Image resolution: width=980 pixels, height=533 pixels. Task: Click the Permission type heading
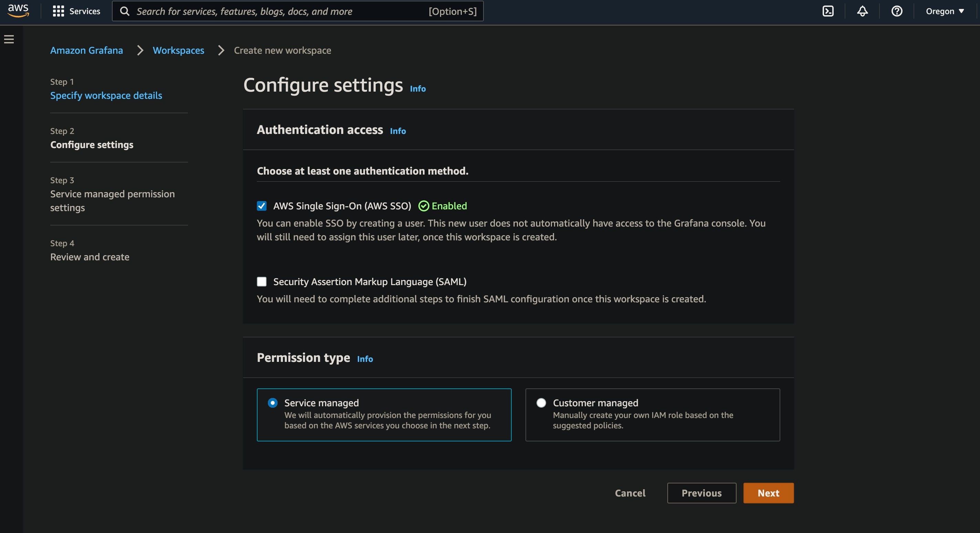303,358
